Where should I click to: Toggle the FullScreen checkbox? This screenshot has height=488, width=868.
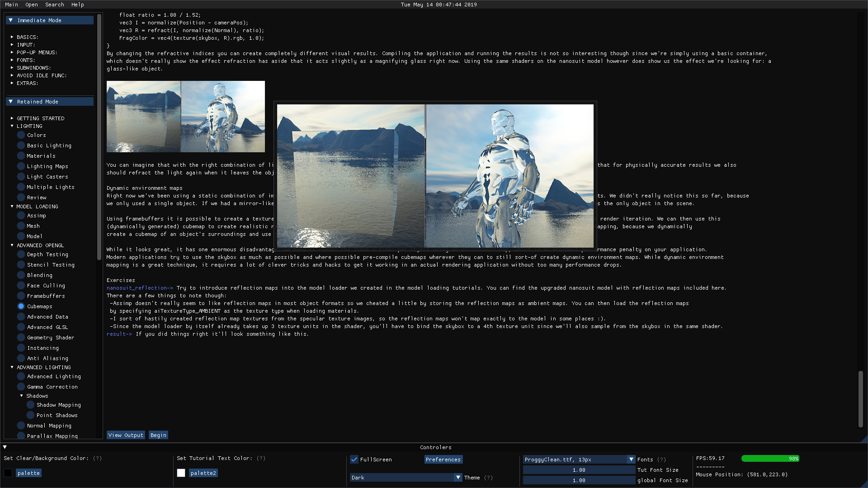(x=354, y=460)
